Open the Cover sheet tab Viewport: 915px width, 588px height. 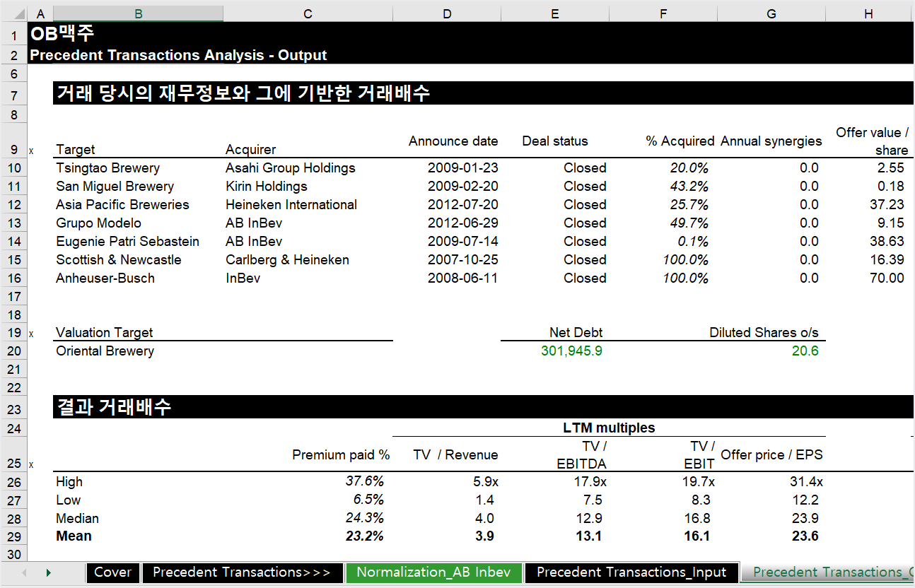[x=113, y=572]
